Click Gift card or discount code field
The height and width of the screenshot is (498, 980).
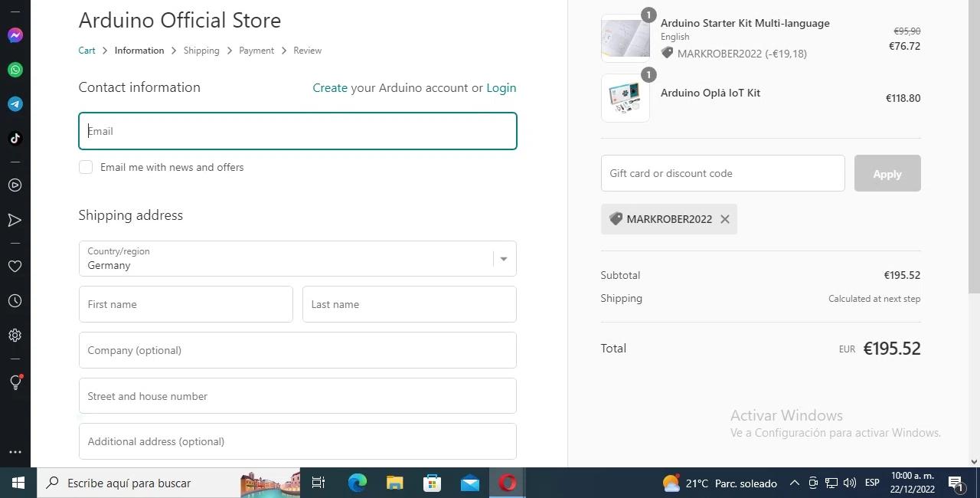(723, 173)
